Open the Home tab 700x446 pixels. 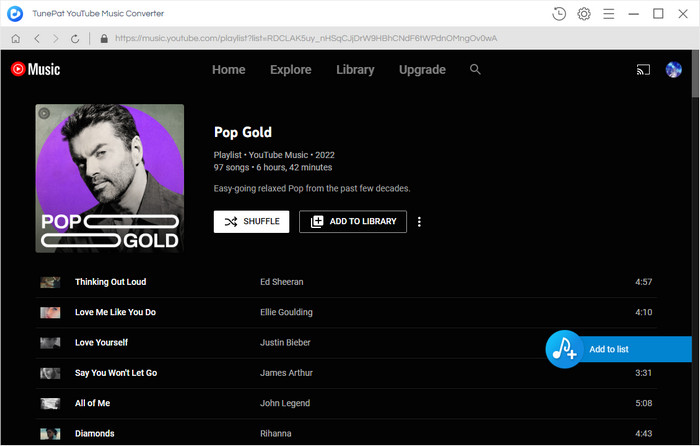[229, 70]
